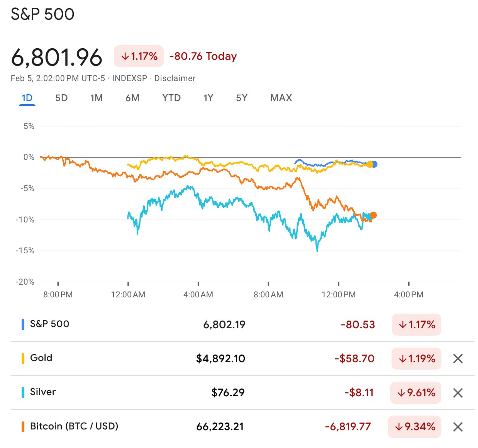Open the Disclaimer link

tap(175, 78)
